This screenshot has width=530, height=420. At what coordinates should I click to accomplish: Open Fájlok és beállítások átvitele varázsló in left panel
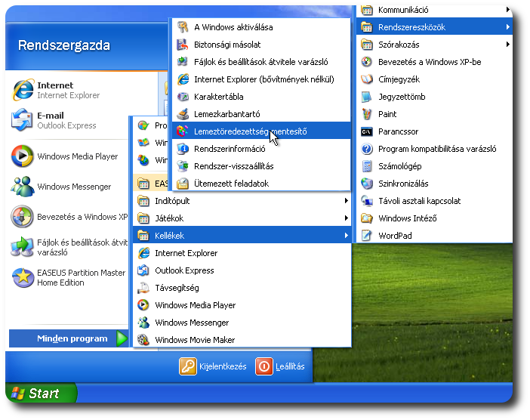pos(69,247)
